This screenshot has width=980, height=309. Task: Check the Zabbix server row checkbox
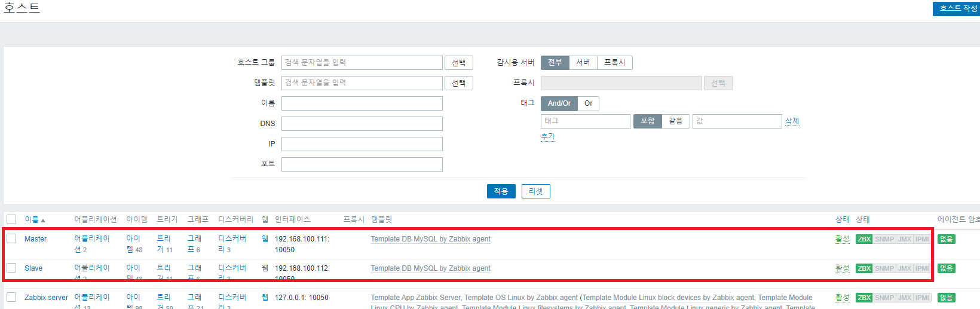point(11,297)
